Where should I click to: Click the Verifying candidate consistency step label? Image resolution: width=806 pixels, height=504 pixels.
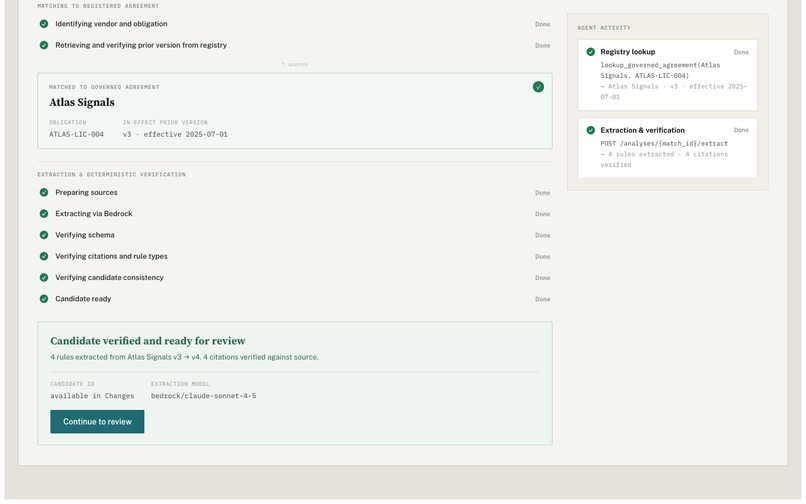109,277
